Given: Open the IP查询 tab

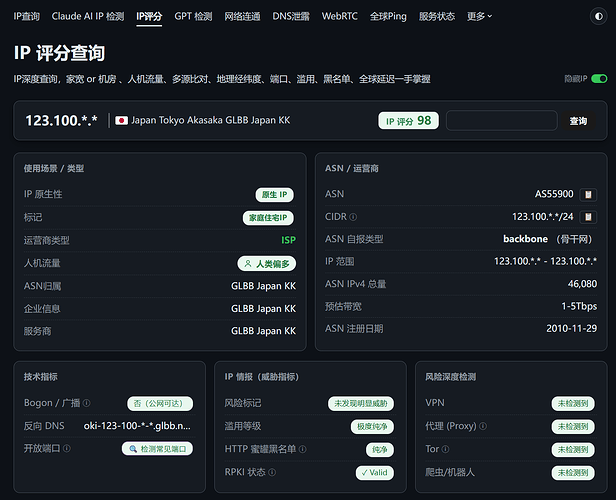Looking at the screenshot, I should click(27, 16).
